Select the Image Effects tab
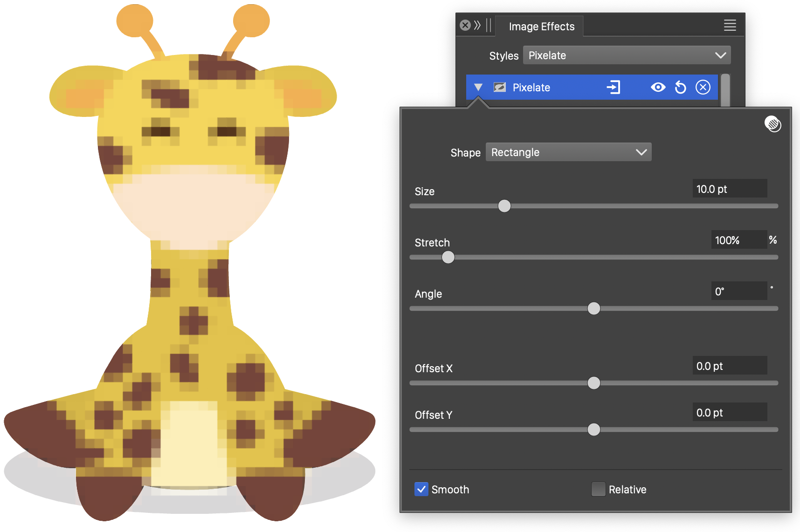800x532 pixels. 541,27
